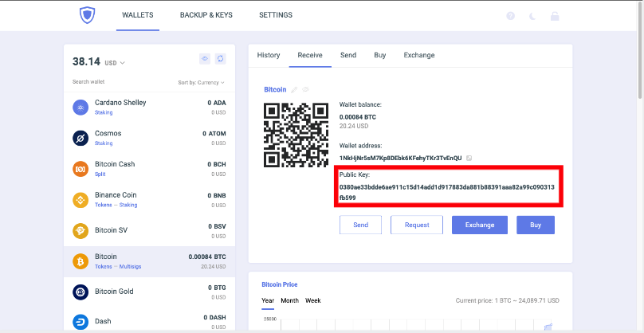Click the public key text

[447, 192]
